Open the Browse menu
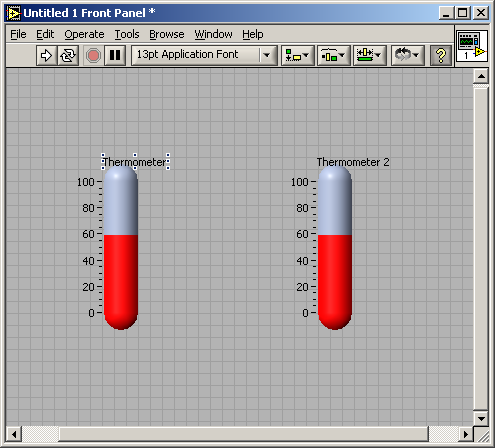The height and width of the screenshot is (448, 495). coord(167,34)
